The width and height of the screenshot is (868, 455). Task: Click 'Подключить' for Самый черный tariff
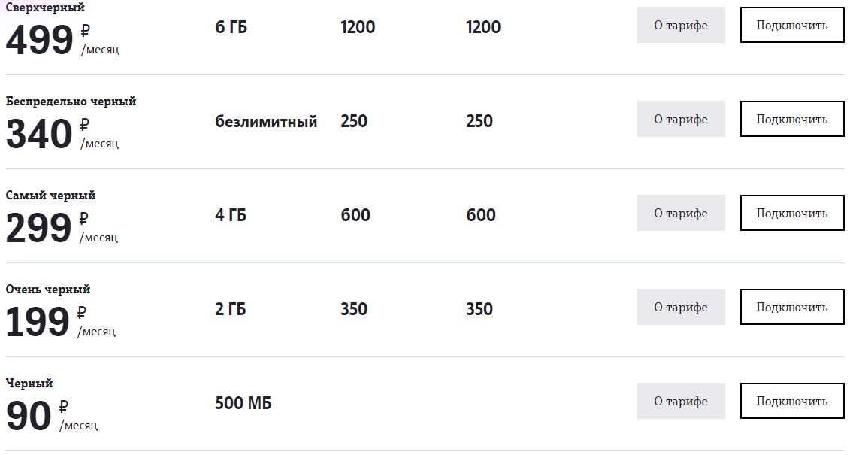[x=792, y=213]
